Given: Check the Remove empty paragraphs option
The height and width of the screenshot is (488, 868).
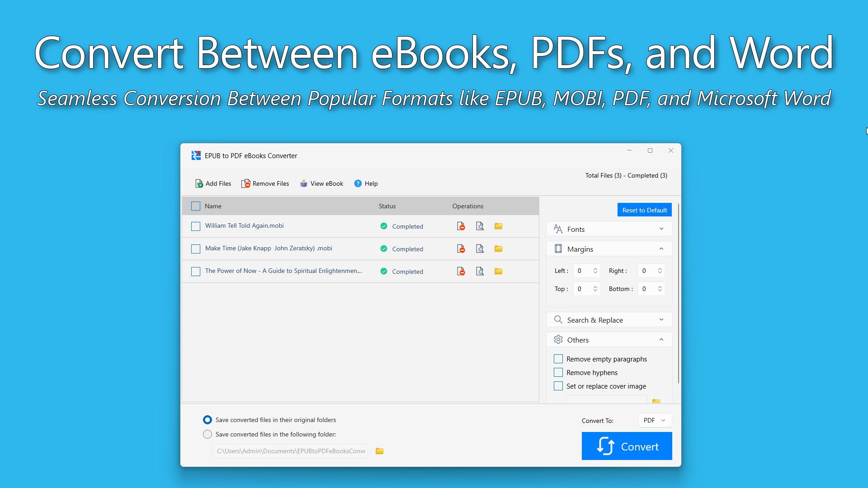Looking at the screenshot, I should [558, 359].
